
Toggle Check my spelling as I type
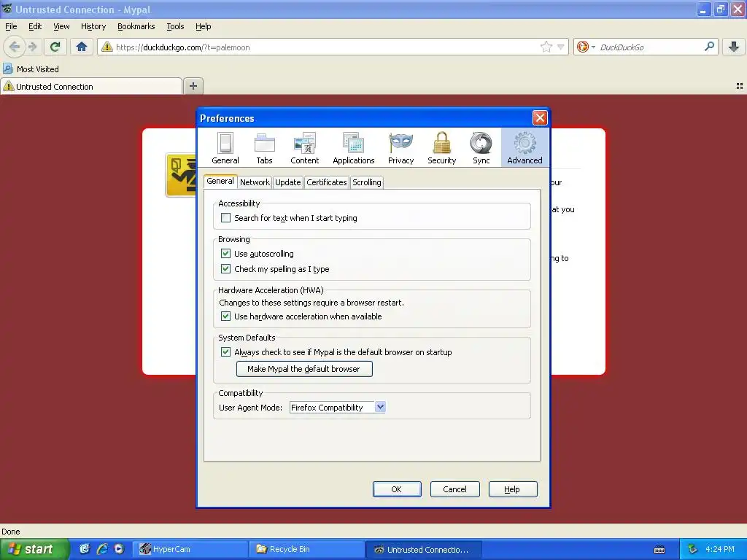pos(226,268)
